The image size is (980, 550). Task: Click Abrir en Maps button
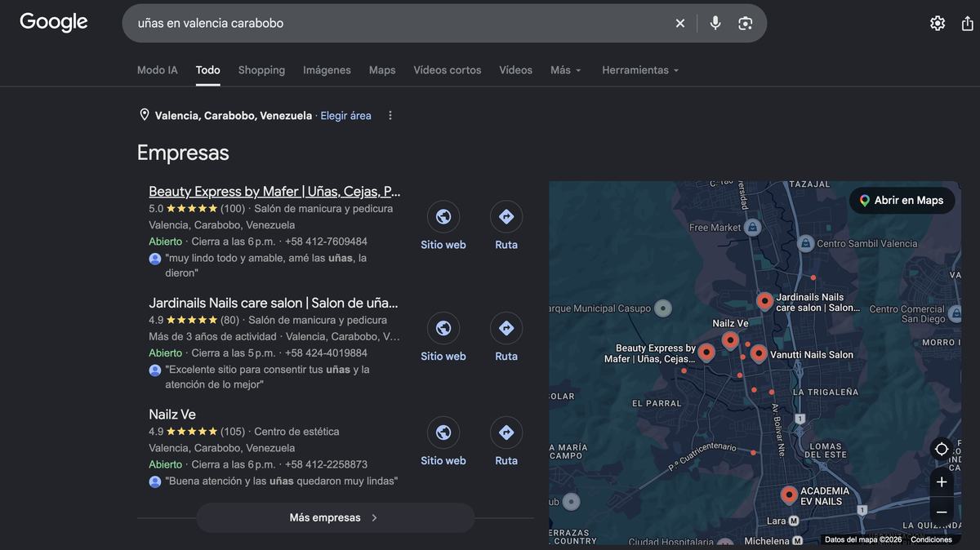click(902, 200)
